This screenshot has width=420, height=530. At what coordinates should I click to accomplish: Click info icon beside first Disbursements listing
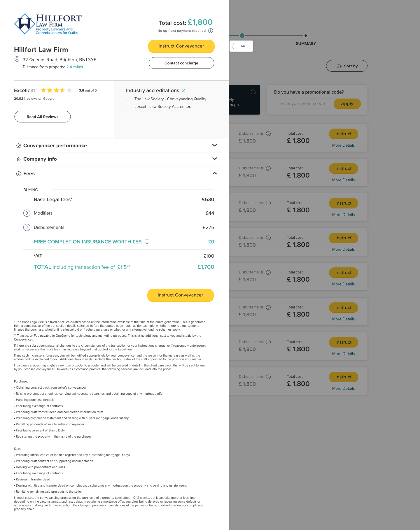[268, 134]
